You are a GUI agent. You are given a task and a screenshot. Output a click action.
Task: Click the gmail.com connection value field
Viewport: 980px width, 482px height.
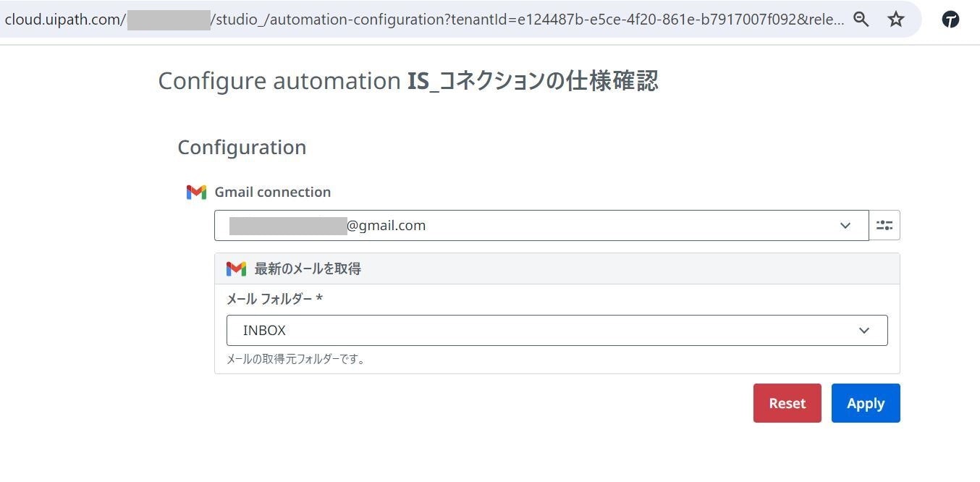pos(507,225)
